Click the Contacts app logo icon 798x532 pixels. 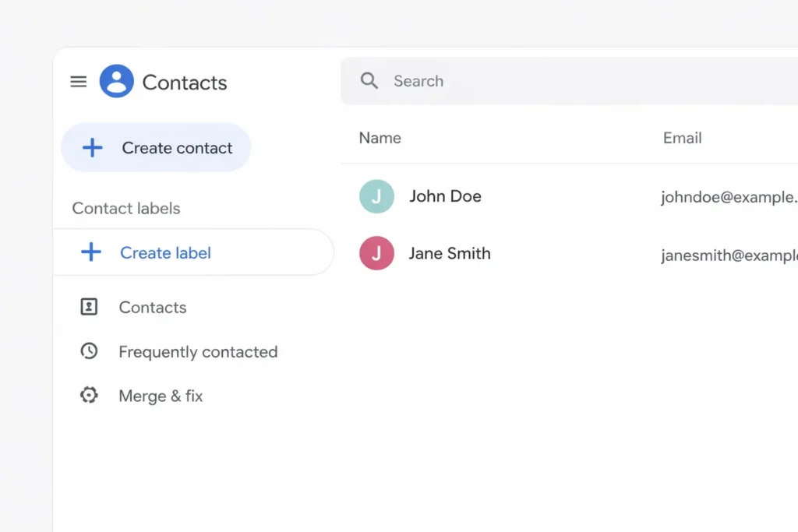[x=116, y=81]
